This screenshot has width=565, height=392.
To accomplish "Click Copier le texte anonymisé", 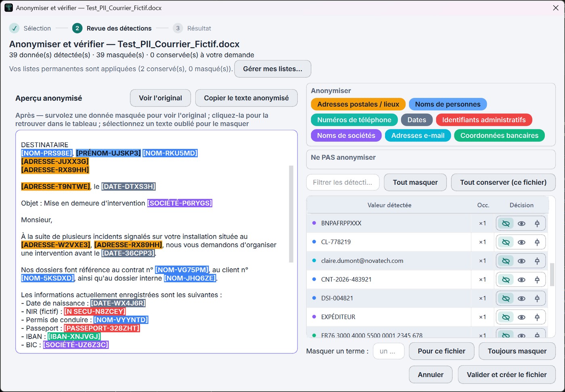I will click(246, 98).
